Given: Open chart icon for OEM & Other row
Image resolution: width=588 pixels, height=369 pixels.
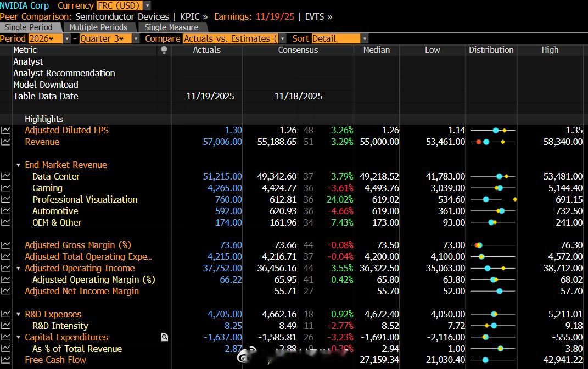Looking at the screenshot, I should 5,222.
